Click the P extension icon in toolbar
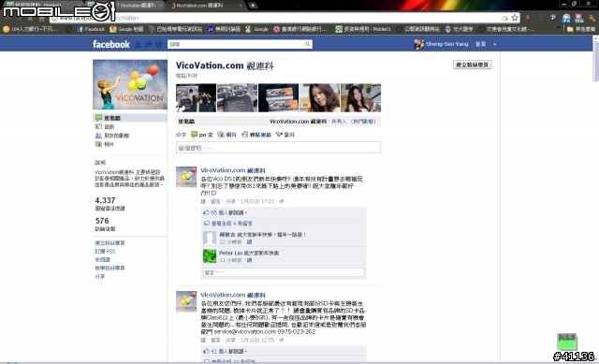Viewport: 599px width, 364px height. click(553, 18)
